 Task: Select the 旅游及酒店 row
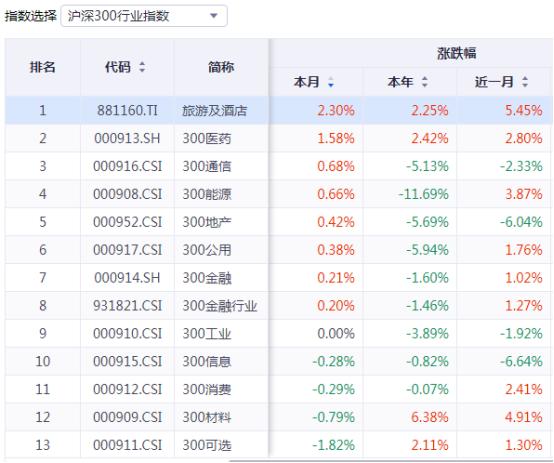(279, 110)
